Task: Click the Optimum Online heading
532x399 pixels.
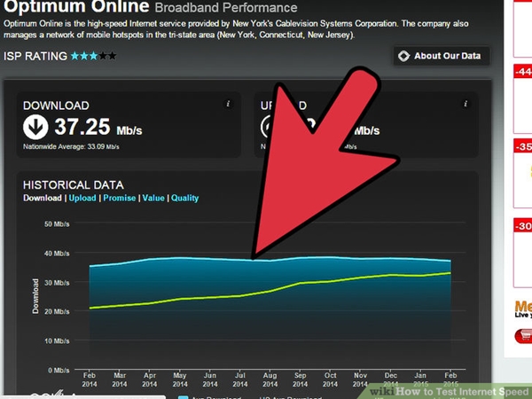Action: point(76,6)
